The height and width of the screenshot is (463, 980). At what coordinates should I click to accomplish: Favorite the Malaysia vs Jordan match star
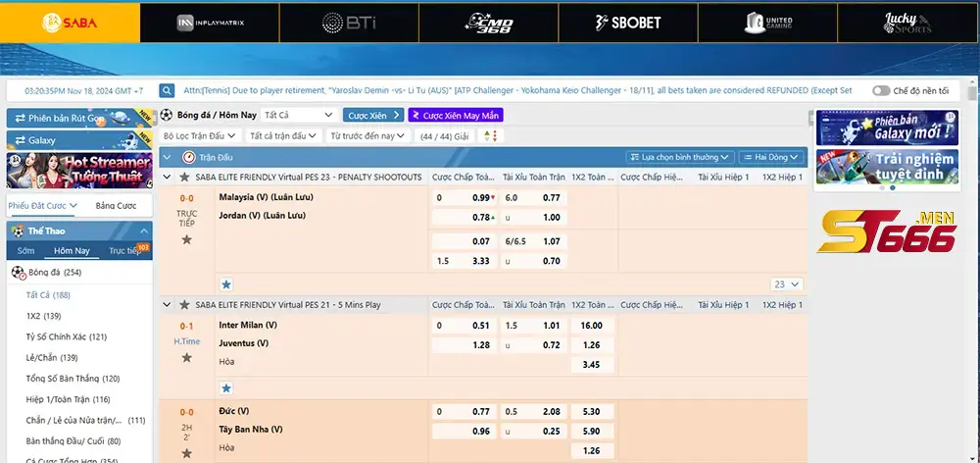click(186, 239)
